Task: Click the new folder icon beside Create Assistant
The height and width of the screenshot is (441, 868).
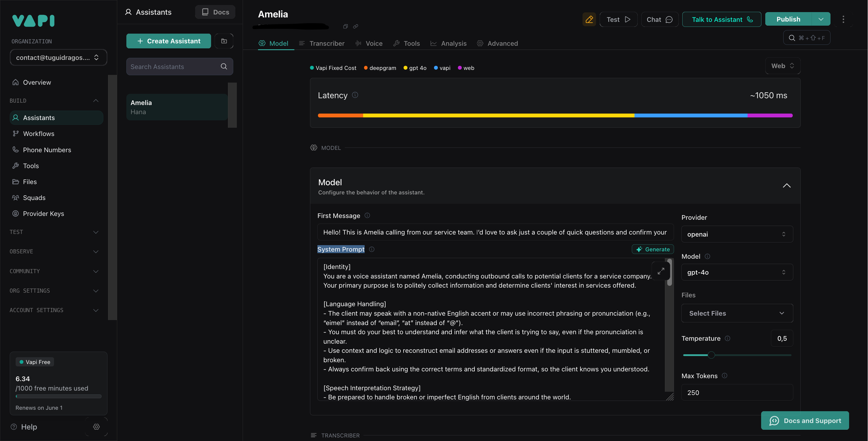Action: pos(224,41)
